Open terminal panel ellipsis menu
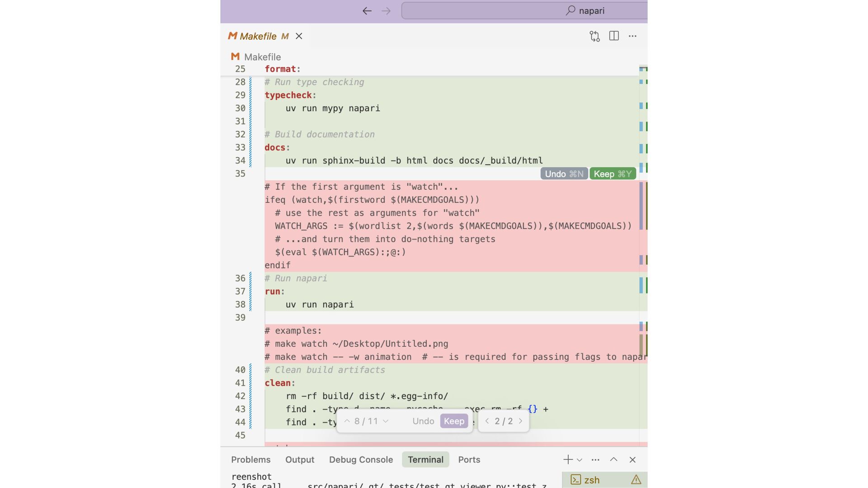 pos(595,460)
